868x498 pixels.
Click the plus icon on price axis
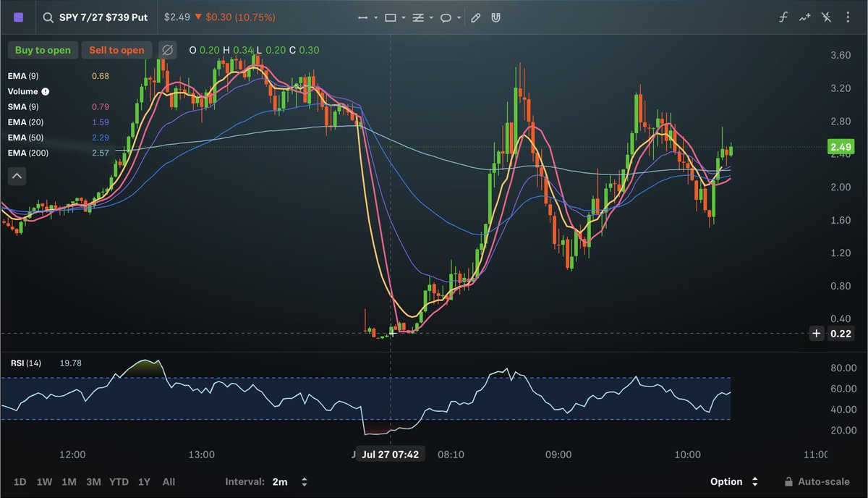pos(817,333)
